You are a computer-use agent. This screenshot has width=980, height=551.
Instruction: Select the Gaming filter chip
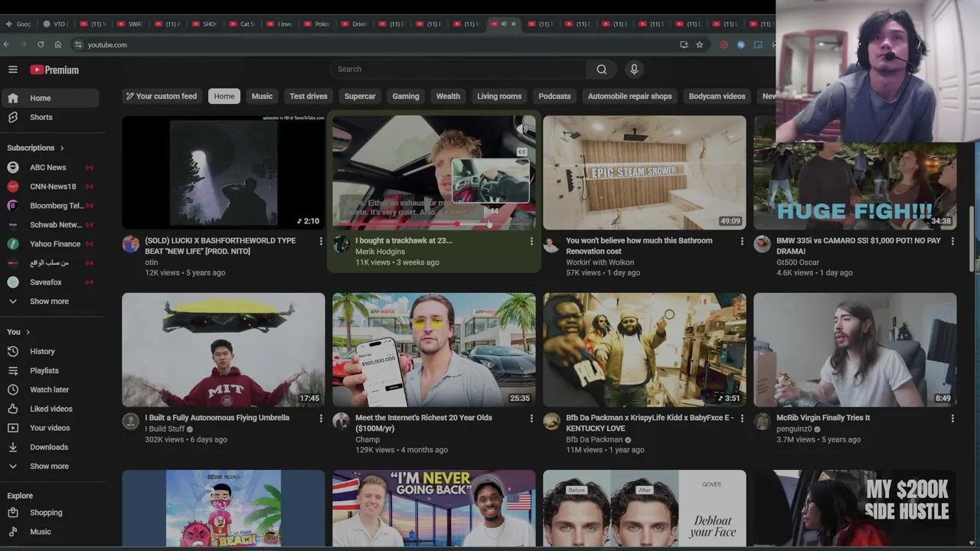(406, 96)
